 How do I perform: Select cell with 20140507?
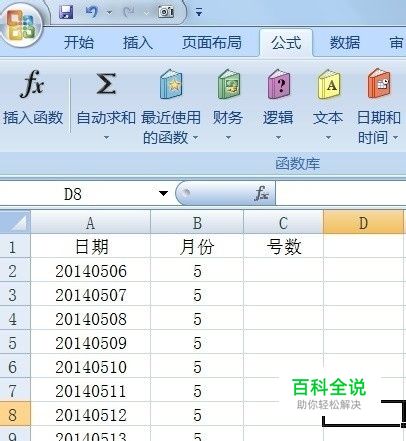pos(90,295)
